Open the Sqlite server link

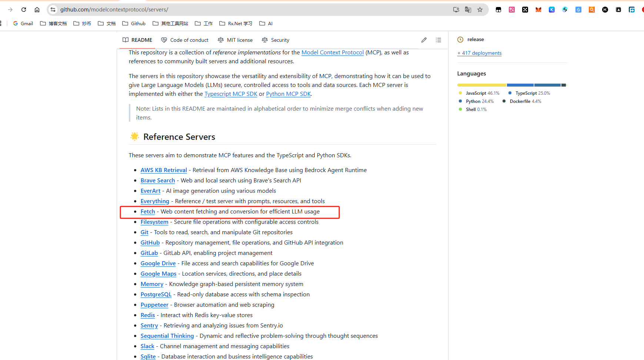148,357
